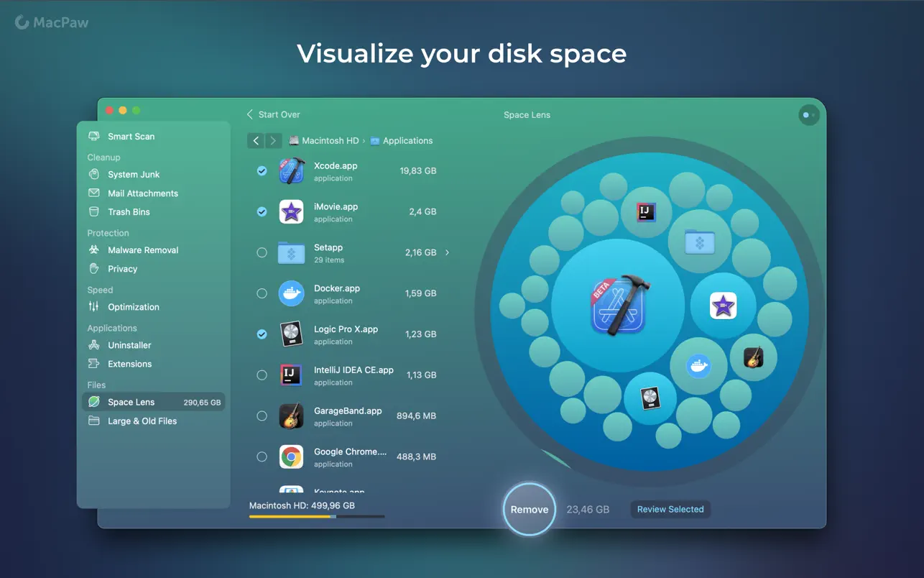Go forward using the right navigation arrow
924x578 pixels.
273,141
